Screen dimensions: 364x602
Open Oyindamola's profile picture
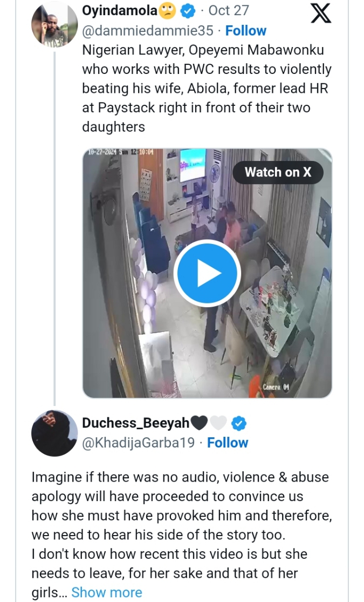click(54, 25)
